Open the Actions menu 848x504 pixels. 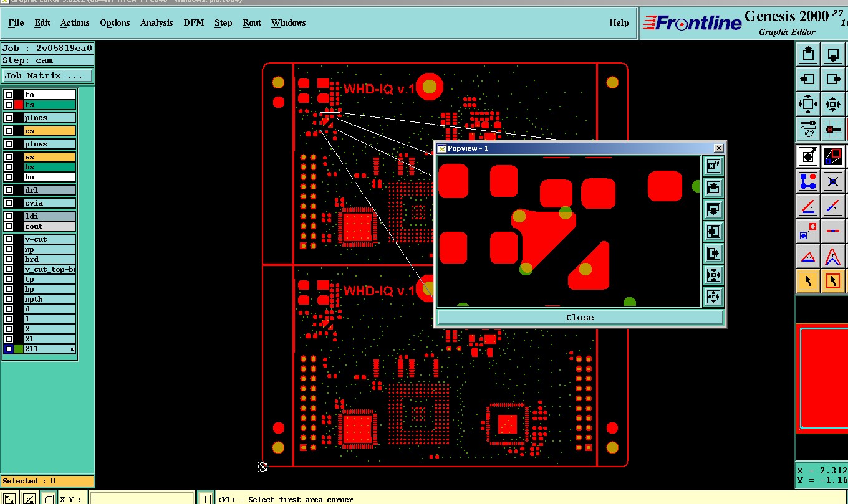coord(75,23)
